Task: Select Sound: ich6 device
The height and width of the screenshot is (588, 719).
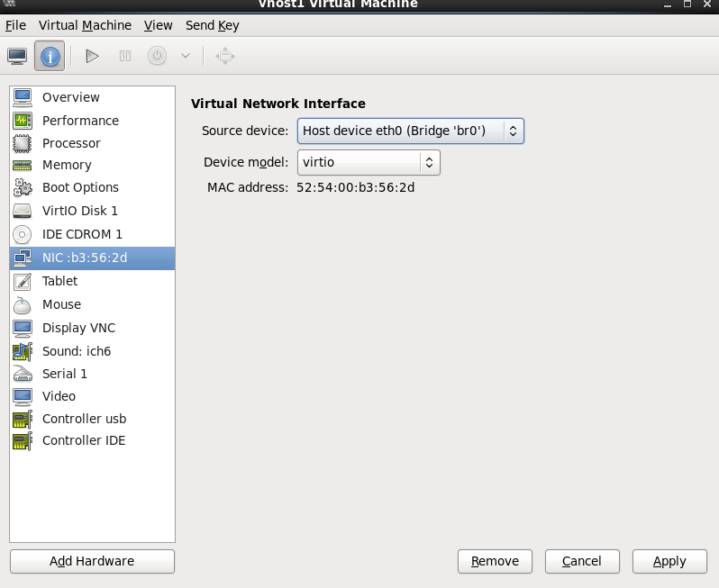Action: 77,351
